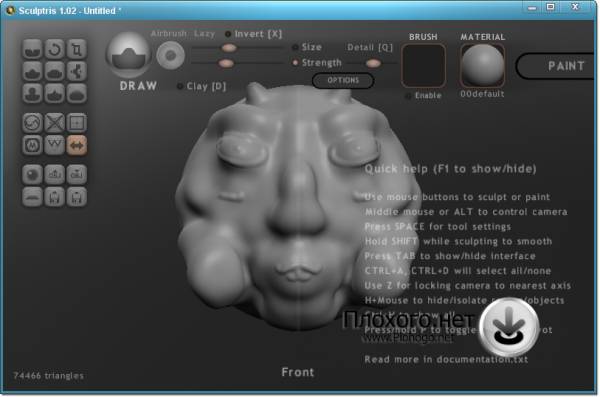Select the Smooth brush tool

click(77, 93)
